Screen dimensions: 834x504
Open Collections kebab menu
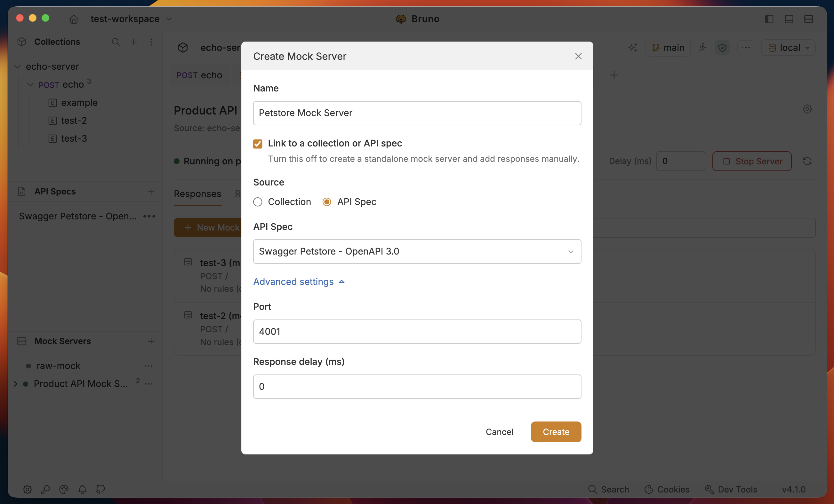click(x=151, y=42)
